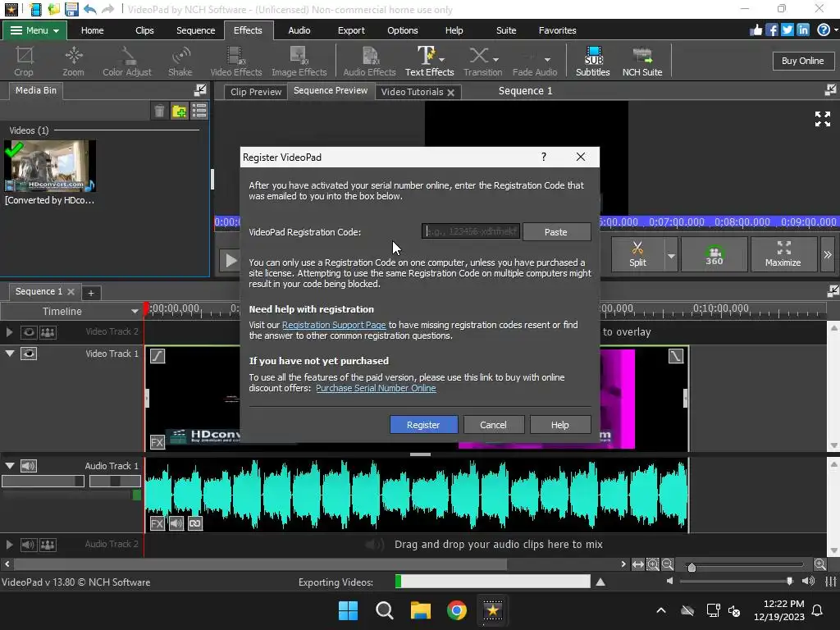This screenshot has width=840, height=630.
Task: Enter fullscreen preview mode
Action: [822, 119]
